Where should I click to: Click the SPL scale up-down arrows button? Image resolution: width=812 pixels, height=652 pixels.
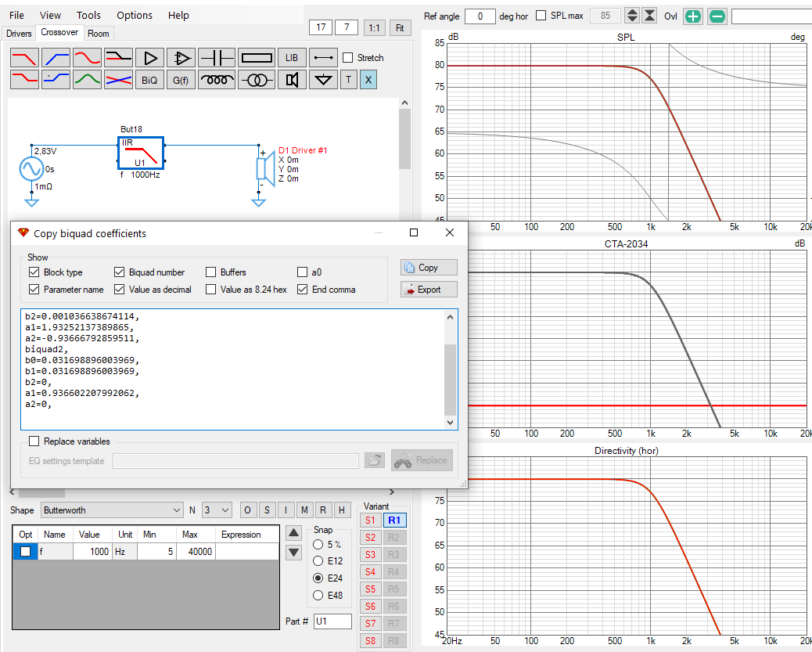632,16
